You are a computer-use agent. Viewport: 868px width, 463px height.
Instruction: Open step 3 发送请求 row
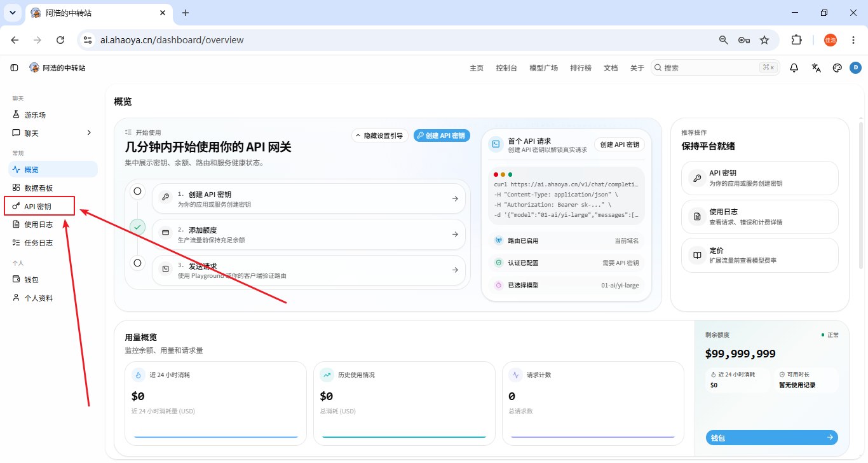[x=309, y=270]
